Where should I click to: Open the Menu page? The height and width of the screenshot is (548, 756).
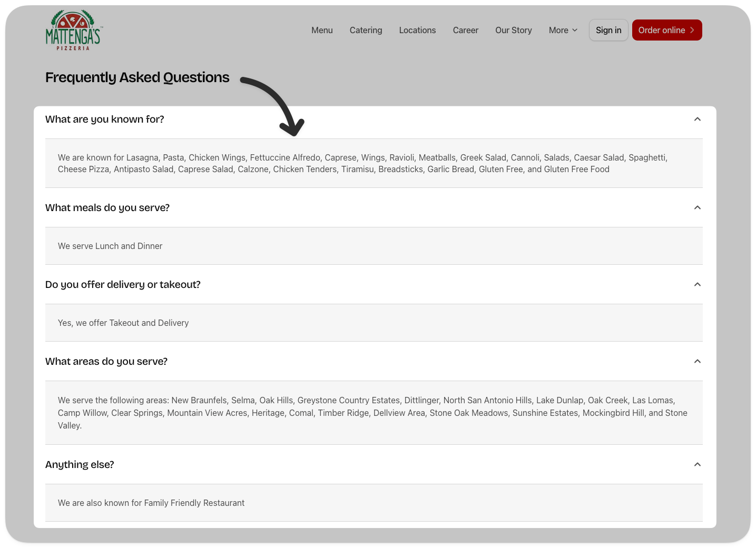coord(322,31)
